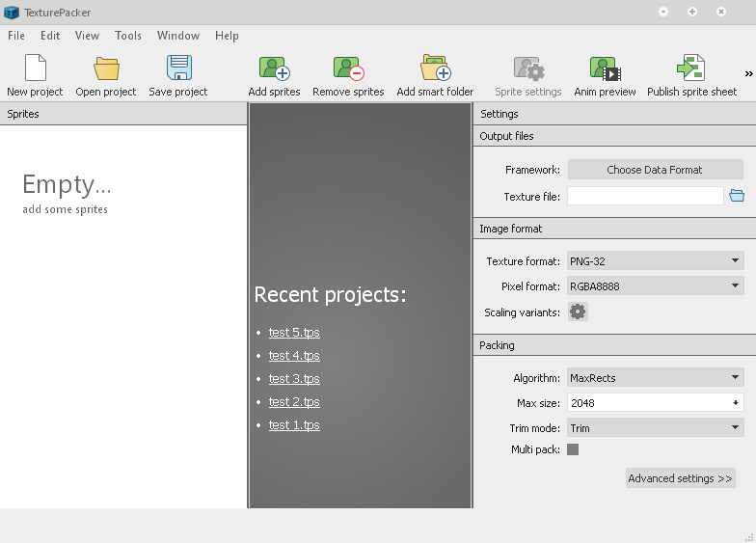Click Choose Data Format button
This screenshot has height=543, width=756.
pos(656,170)
